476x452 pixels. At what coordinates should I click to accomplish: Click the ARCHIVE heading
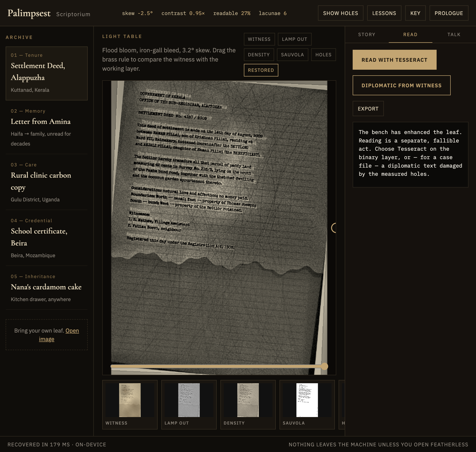pyautogui.click(x=19, y=37)
